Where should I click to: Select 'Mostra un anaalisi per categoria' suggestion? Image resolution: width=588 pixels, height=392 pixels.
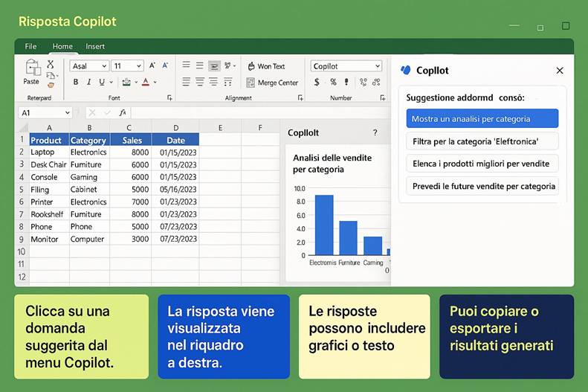point(482,118)
